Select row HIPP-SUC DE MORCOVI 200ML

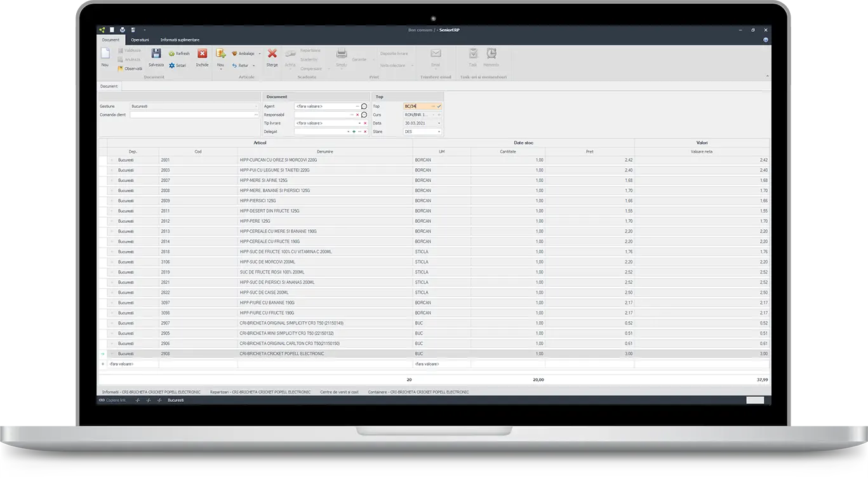pyautogui.click(x=434, y=262)
